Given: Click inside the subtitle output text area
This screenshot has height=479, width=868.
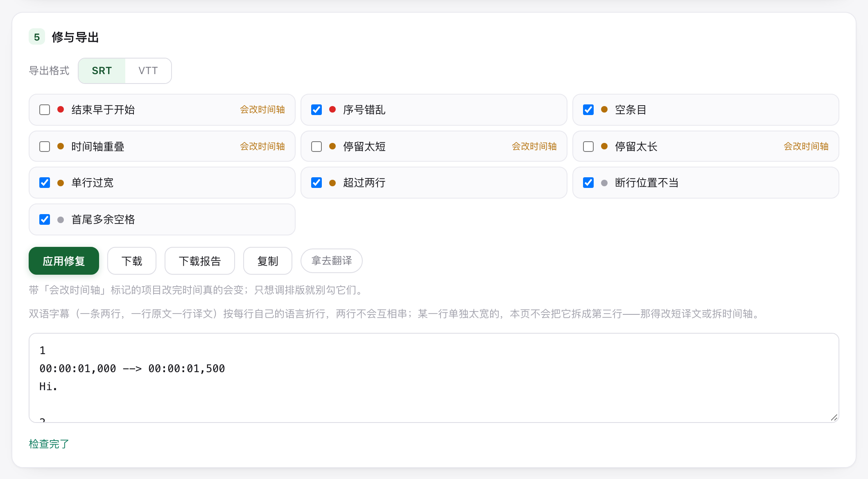Looking at the screenshot, I should pos(434,378).
